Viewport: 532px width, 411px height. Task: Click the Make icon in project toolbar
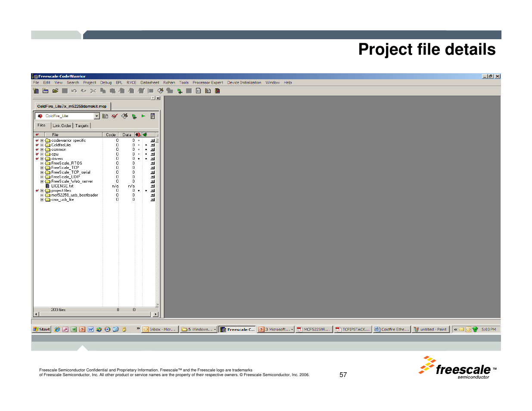(x=124, y=116)
